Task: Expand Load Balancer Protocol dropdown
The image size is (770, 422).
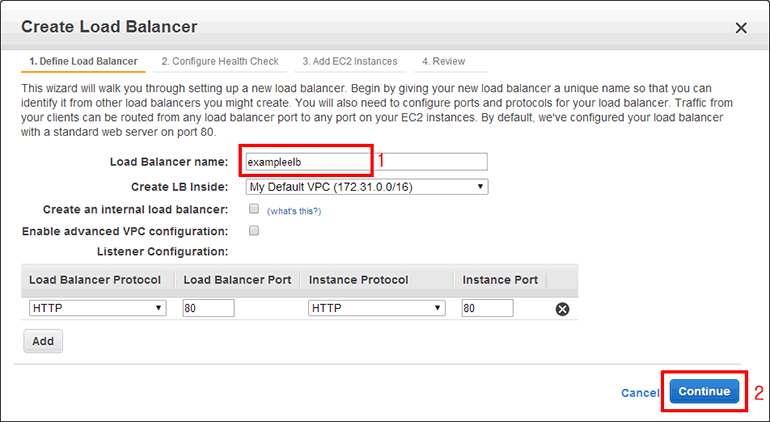Action: click(x=98, y=308)
